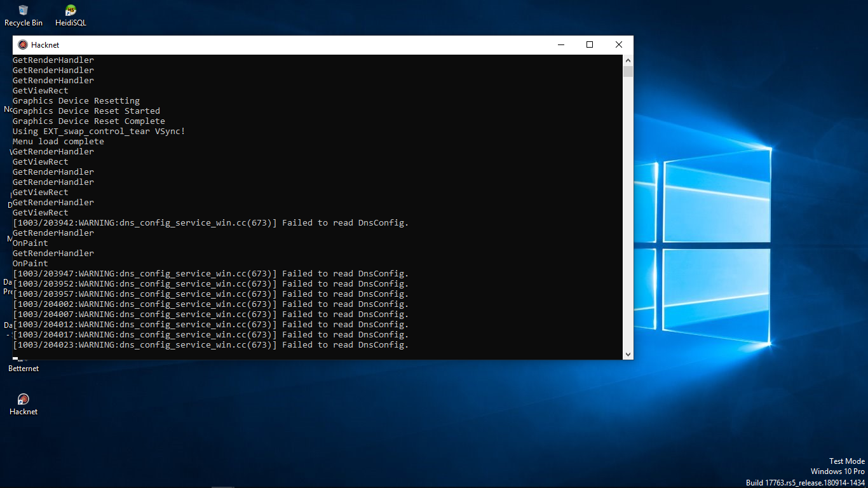868x488 pixels.
Task: Click the 'Using EXT_swap_control_tear VSync!' line
Action: pos(99,132)
